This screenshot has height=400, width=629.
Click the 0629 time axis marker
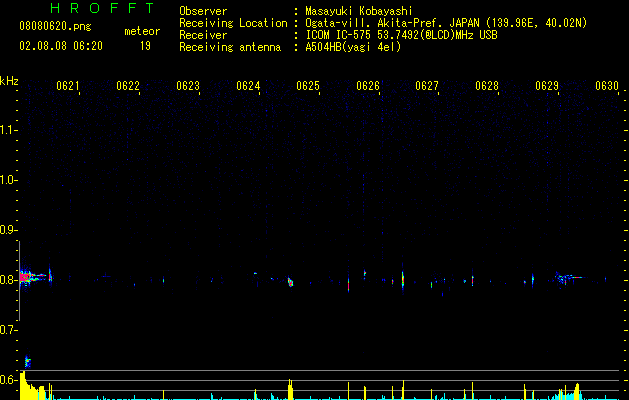(x=547, y=86)
